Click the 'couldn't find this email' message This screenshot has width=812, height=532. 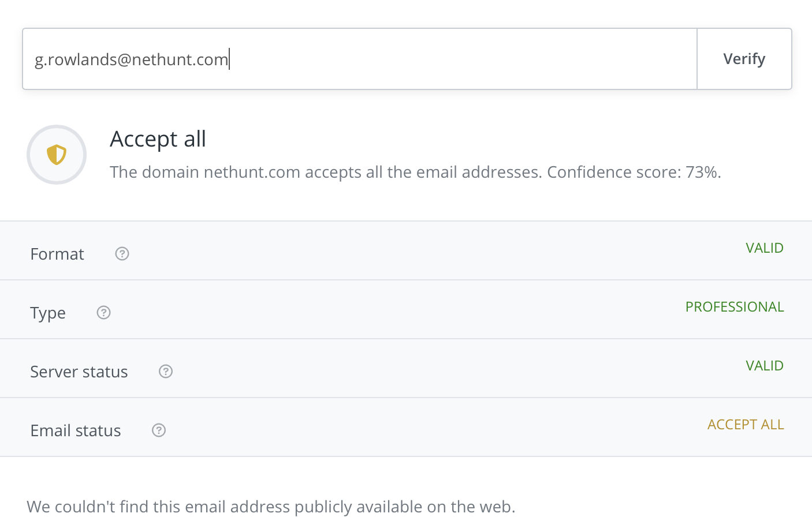(271, 507)
